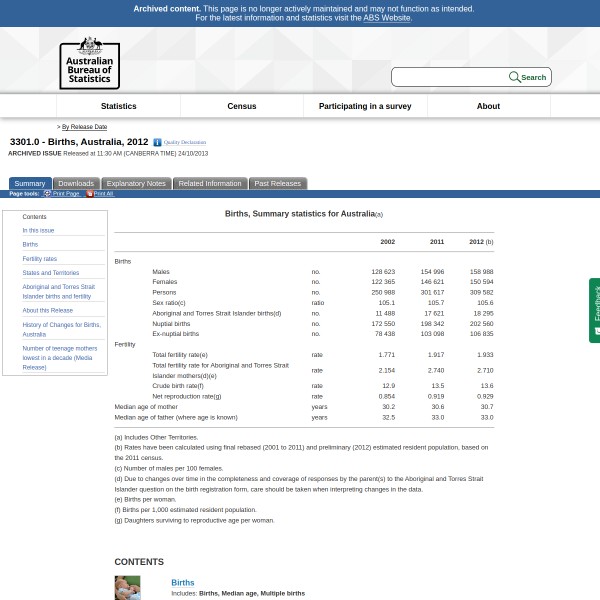This screenshot has height=600, width=600.
Task: Select Participating in a survey menu
Action: point(365,106)
